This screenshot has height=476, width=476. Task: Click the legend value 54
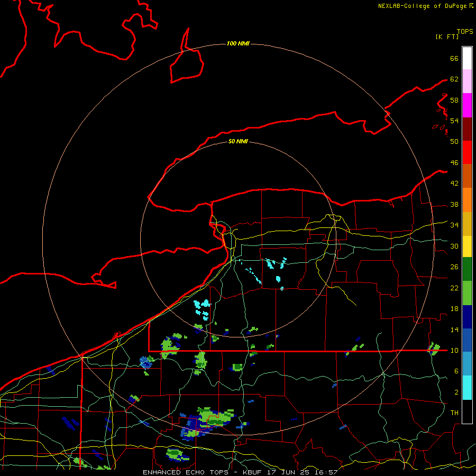pos(454,121)
